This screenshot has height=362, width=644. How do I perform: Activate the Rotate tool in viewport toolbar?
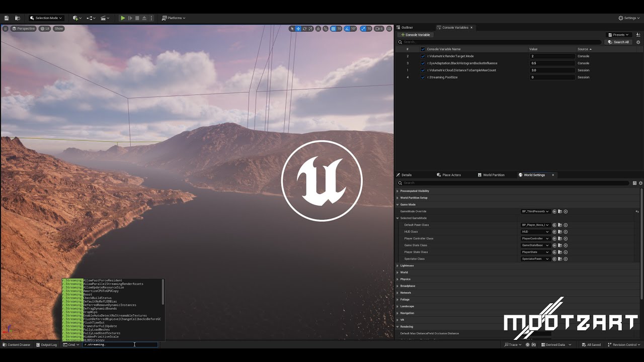click(304, 29)
